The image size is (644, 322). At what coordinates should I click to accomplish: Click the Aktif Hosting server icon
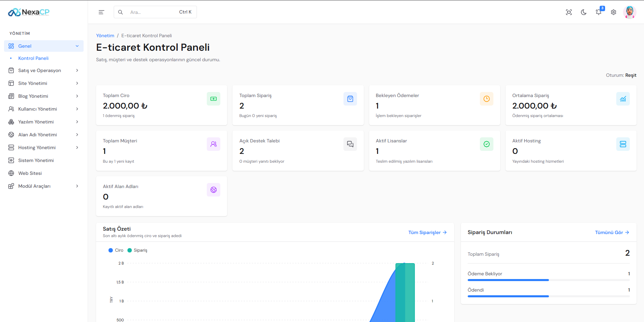[x=623, y=144]
